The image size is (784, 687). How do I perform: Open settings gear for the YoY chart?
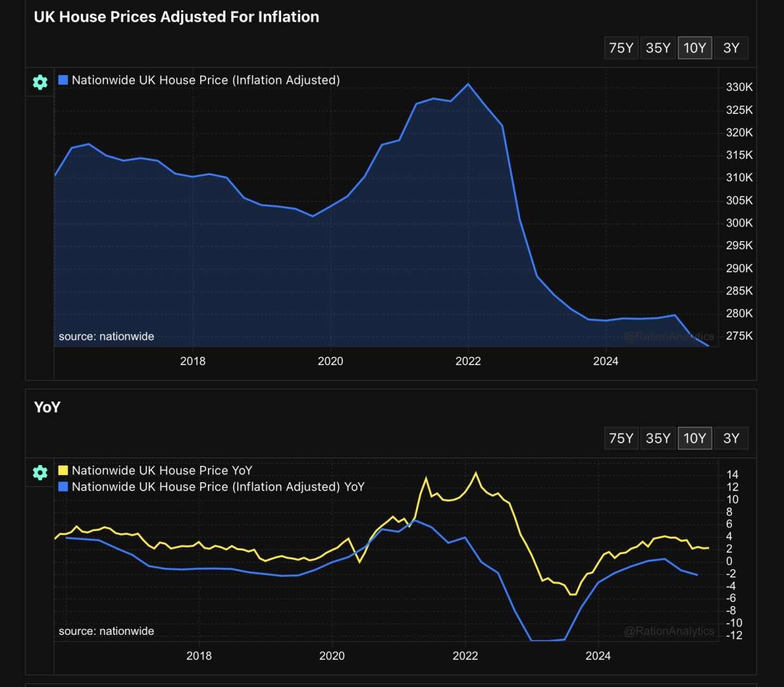40,473
